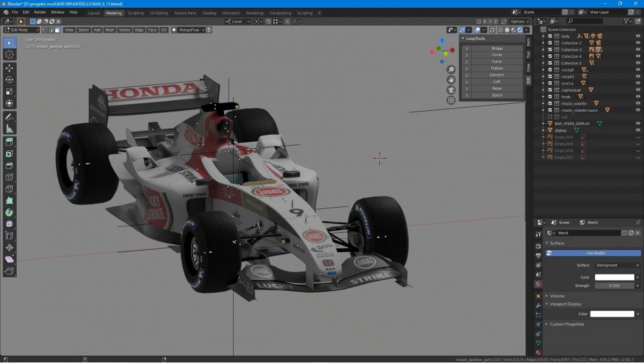Click the Relax button in LoopTools
The width and height of the screenshot is (644, 363).
[x=497, y=88]
